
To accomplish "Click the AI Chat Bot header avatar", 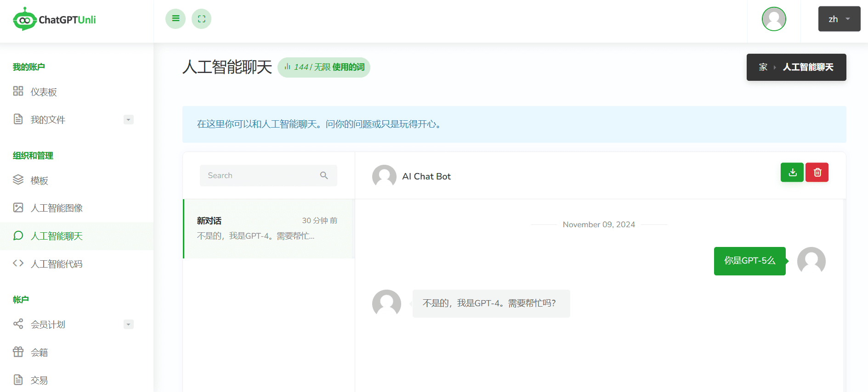I will [384, 176].
